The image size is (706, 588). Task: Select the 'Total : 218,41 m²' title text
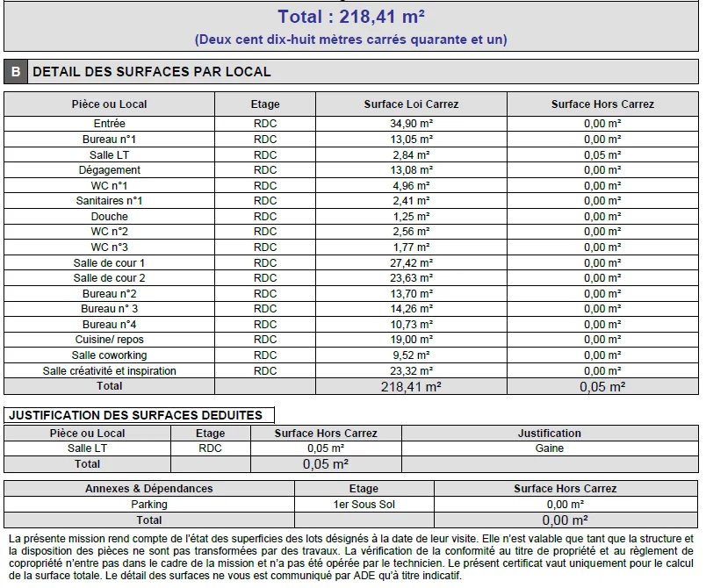click(x=350, y=17)
